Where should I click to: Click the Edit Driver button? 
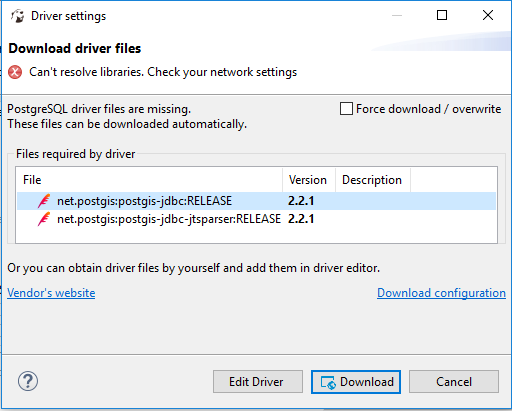pyautogui.click(x=258, y=382)
